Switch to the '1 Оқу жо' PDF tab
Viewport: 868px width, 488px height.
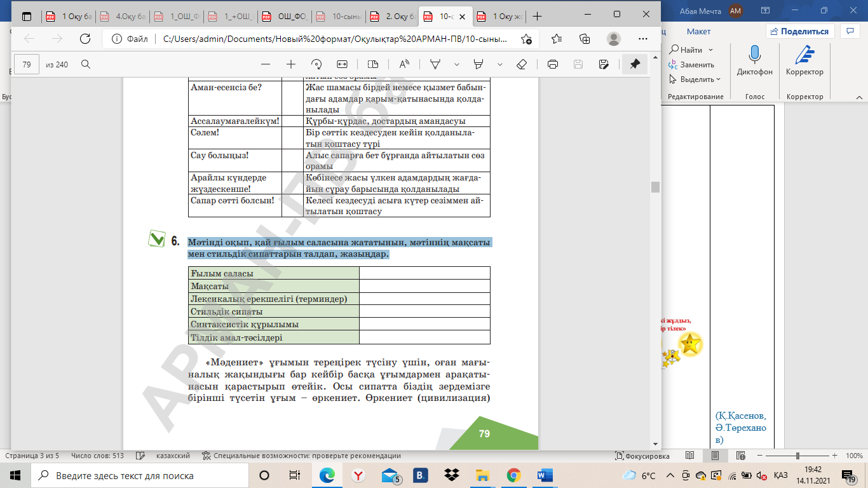pyautogui.click(x=501, y=17)
